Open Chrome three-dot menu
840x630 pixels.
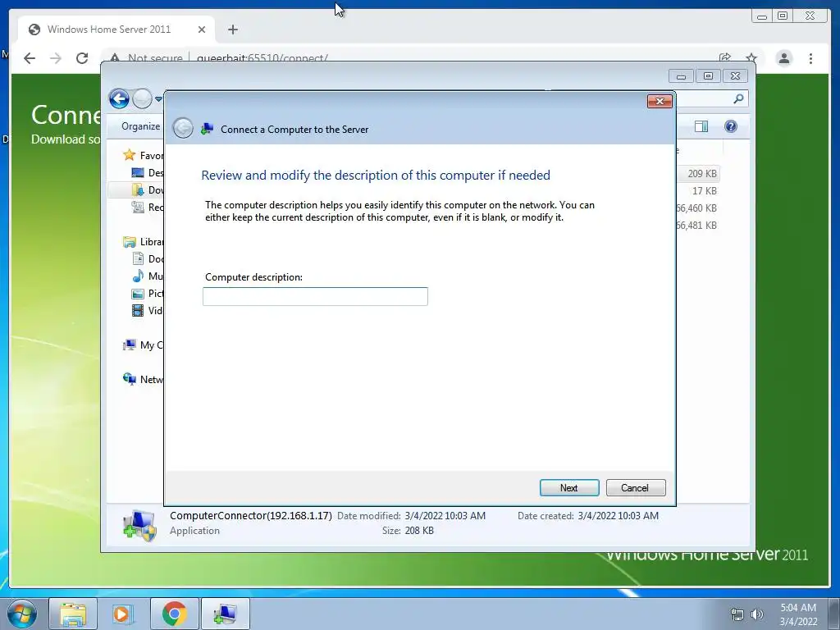[x=810, y=58]
